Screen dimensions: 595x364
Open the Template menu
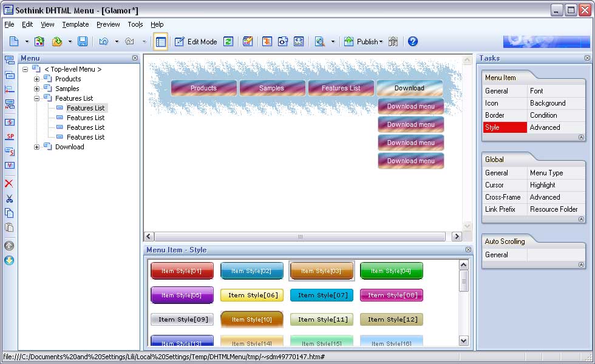pos(75,24)
